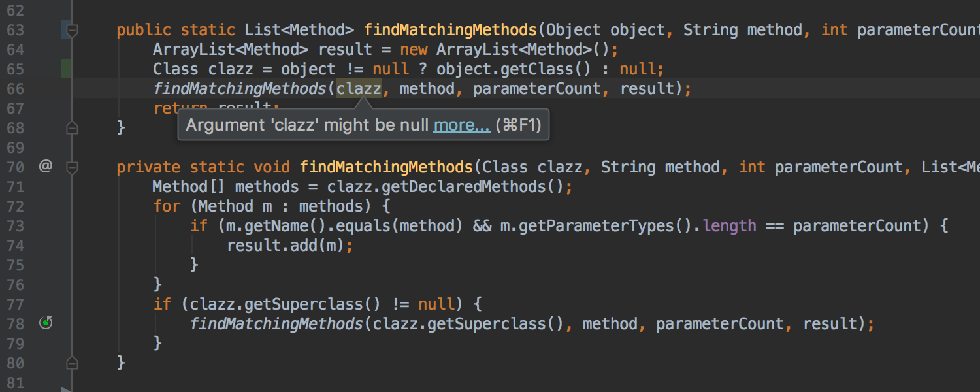Click the italic findMatchingMethods call on line 78
Viewport: 980px width, 392px height.
pos(276,324)
